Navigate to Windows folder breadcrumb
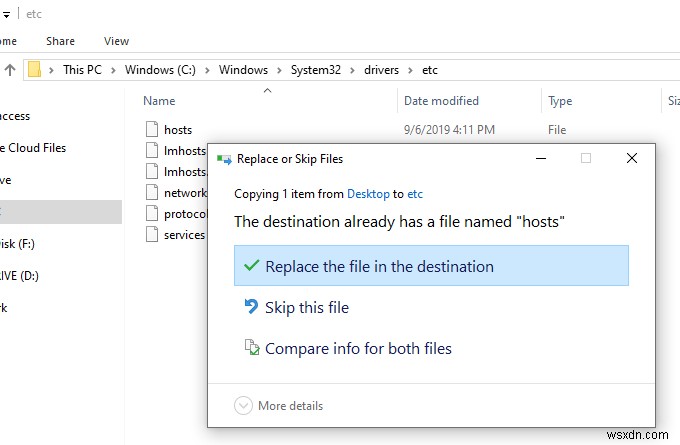Viewport: 680px width, 445px height. [243, 70]
